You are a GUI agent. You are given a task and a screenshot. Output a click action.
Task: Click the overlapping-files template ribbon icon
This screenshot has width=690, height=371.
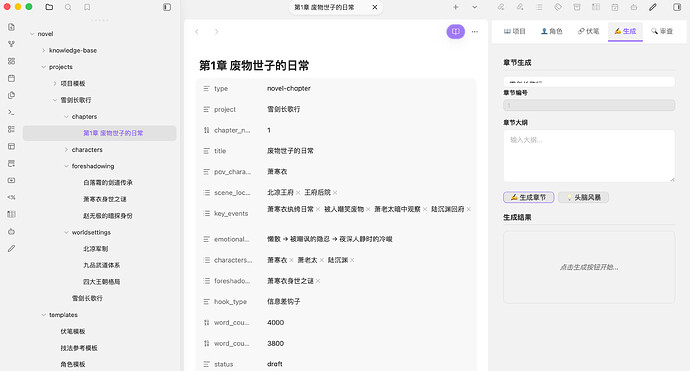pyautogui.click(x=11, y=95)
